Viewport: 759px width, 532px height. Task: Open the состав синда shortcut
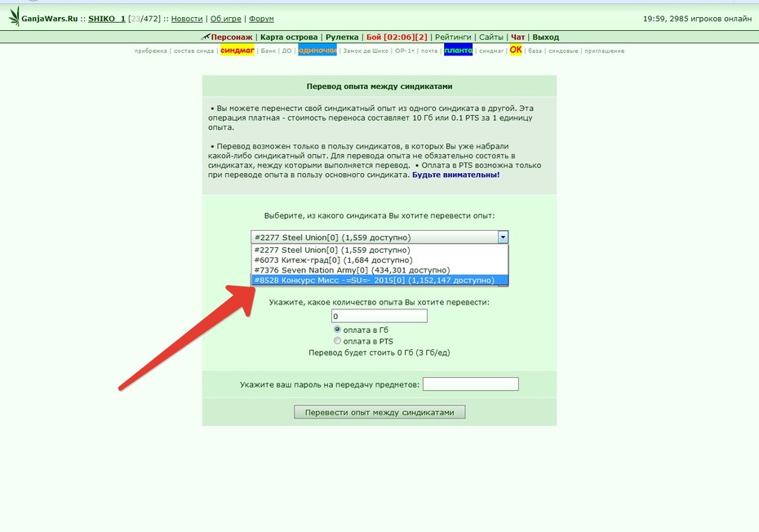(x=193, y=51)
